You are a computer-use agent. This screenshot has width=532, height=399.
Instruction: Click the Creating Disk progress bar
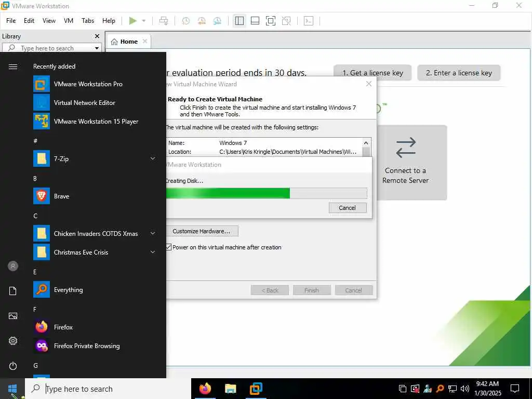pyautogui.click(x=267, y=193)
